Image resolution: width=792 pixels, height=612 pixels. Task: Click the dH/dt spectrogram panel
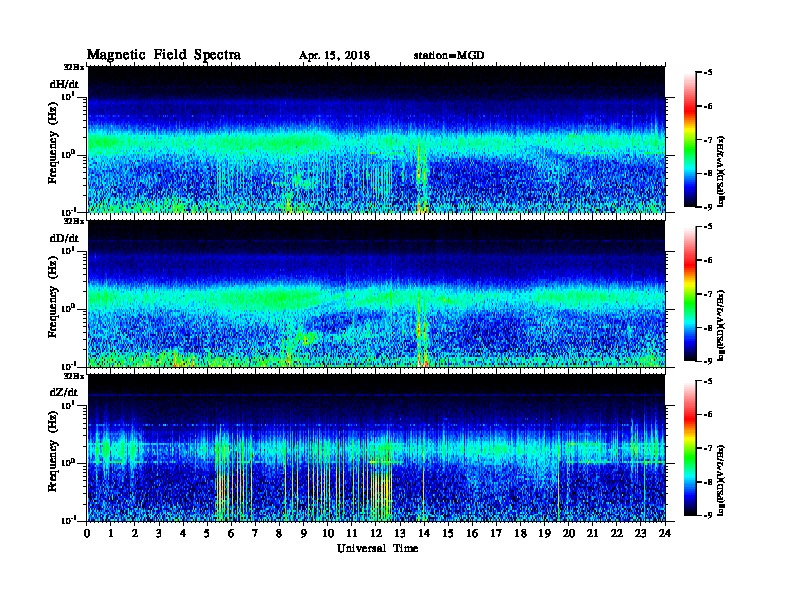tap(376, 139)
